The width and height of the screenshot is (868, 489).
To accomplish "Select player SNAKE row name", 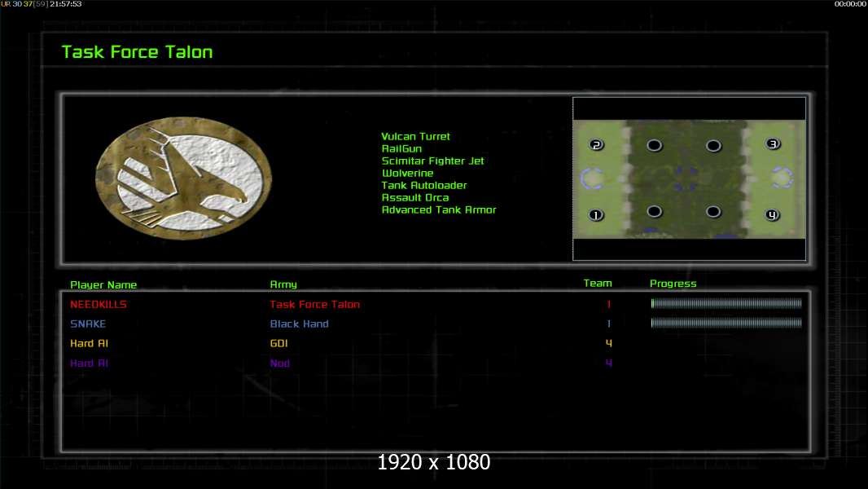I will coord(88,324).
